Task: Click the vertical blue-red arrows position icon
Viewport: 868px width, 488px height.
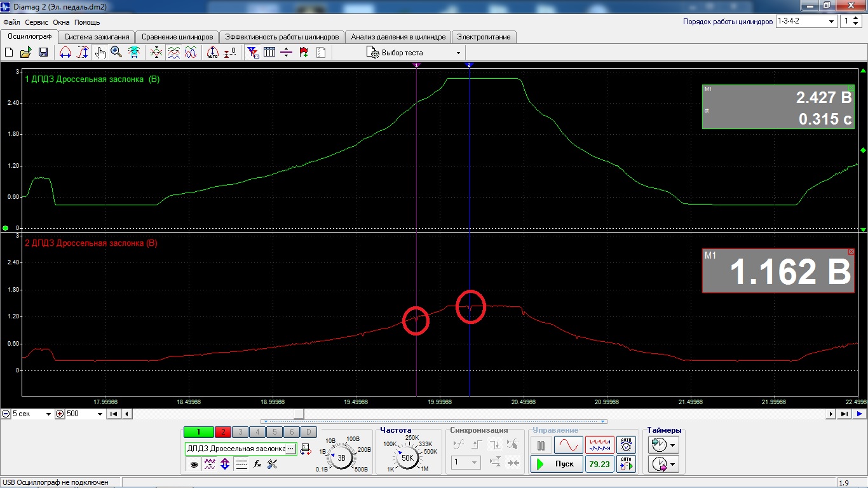Action: tap(225, 464)
